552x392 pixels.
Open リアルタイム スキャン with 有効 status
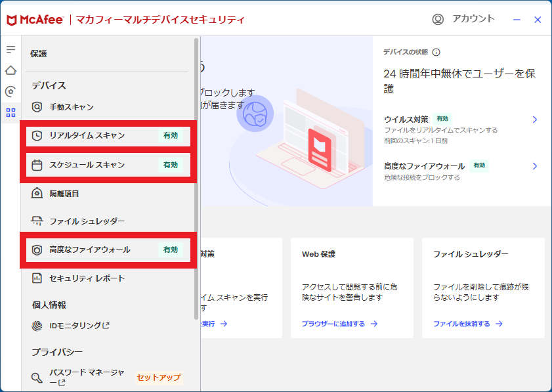coord(108,136)
